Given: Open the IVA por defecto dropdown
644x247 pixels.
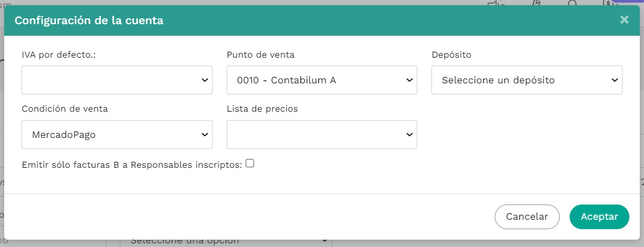Looking at the screenshot, I should (117, 80).
